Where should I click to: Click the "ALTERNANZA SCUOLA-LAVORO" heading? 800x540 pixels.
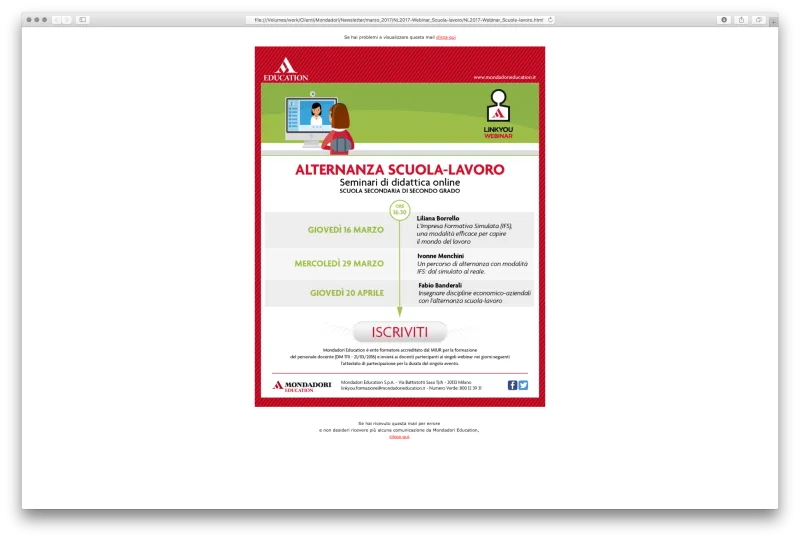tap(399, 169)
